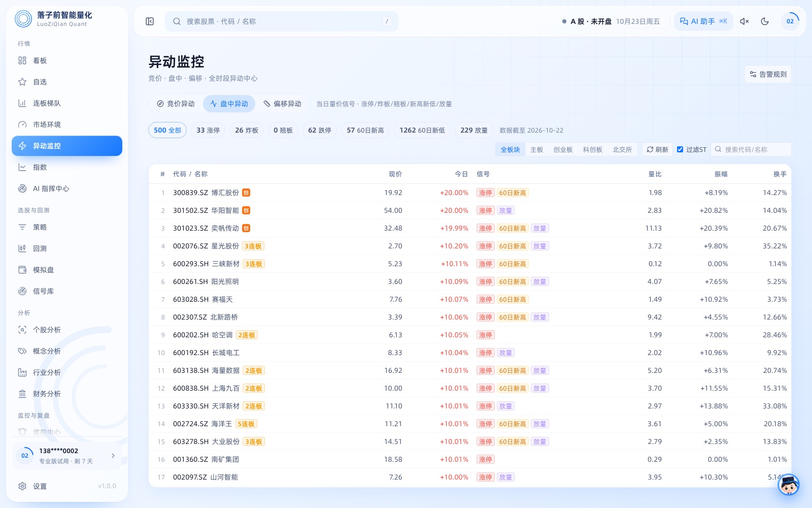Open 个股分析 page
812x508 pixels.
point(67,330)
